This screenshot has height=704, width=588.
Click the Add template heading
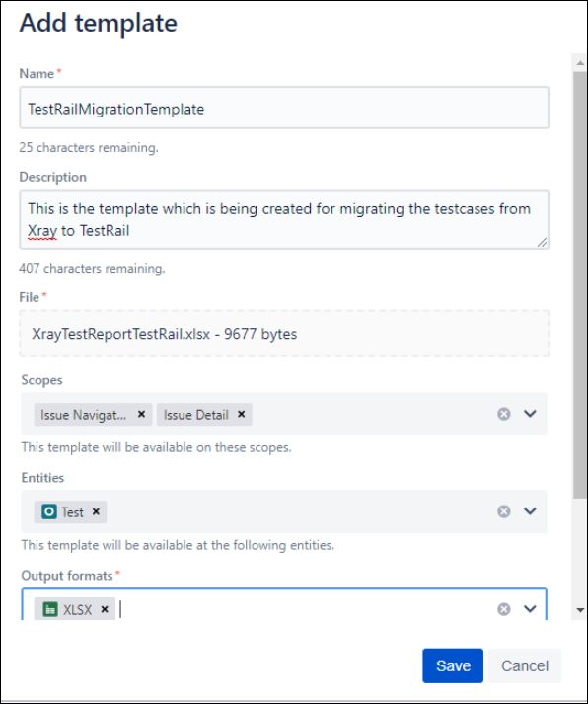click(99, 23)
